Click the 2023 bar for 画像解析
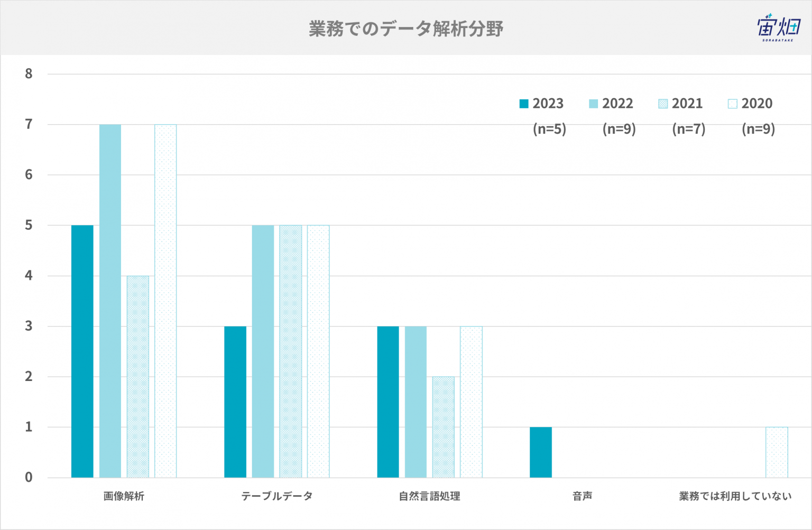Screen dimensions: 812x530 pos(82,351)
